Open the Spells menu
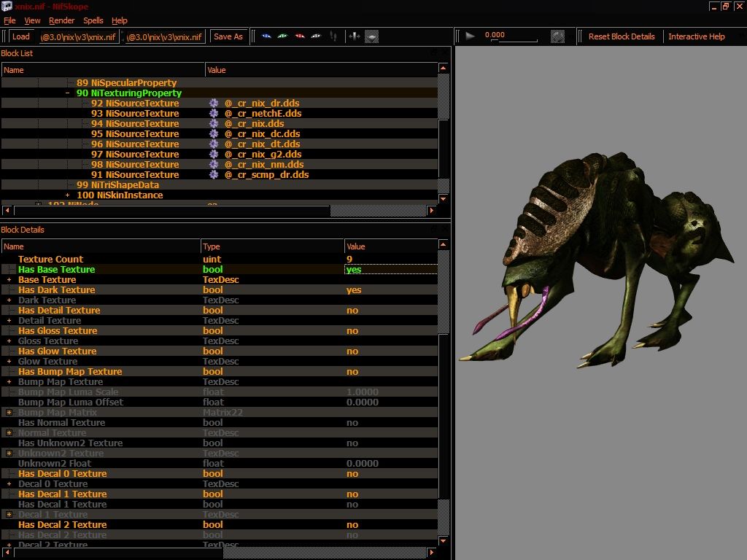Image resolution: width=747 pixels, height=560 pixels. coord(93,20)
